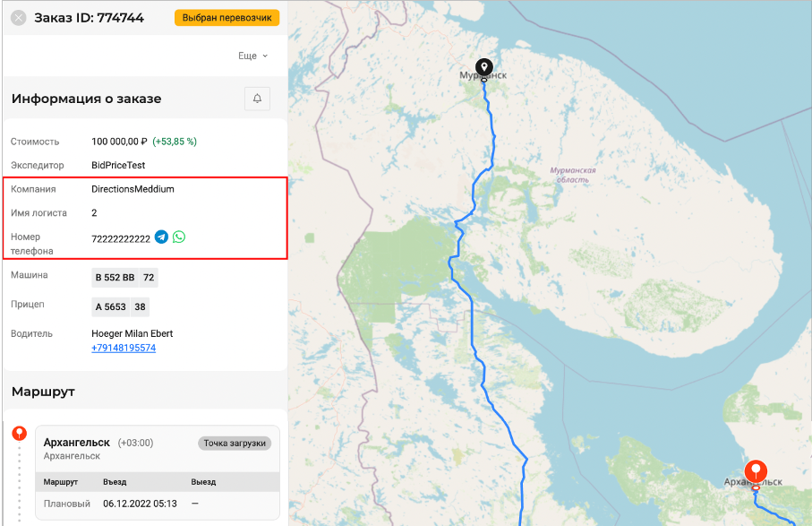Click order cost 100 000,00 ₽ value
This screenshot has height=526, width=812.
coord(119,142)
